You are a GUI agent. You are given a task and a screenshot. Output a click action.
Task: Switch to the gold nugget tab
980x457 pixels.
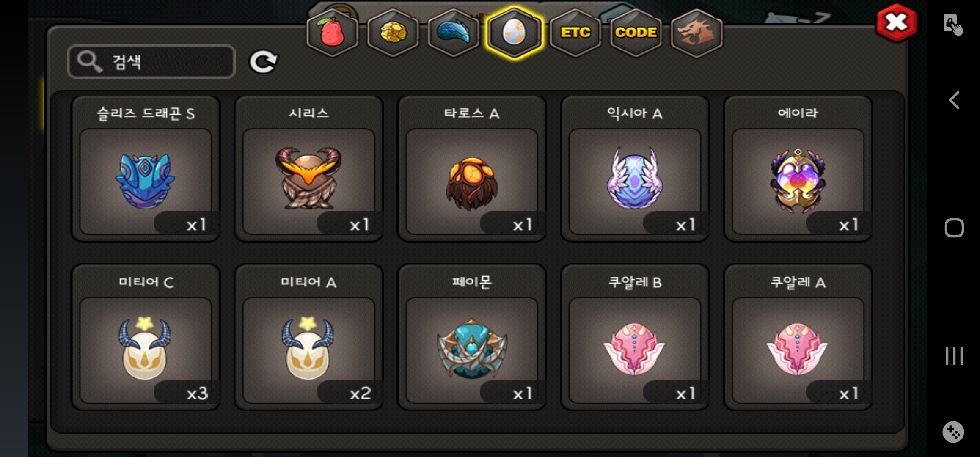[393, 32]
